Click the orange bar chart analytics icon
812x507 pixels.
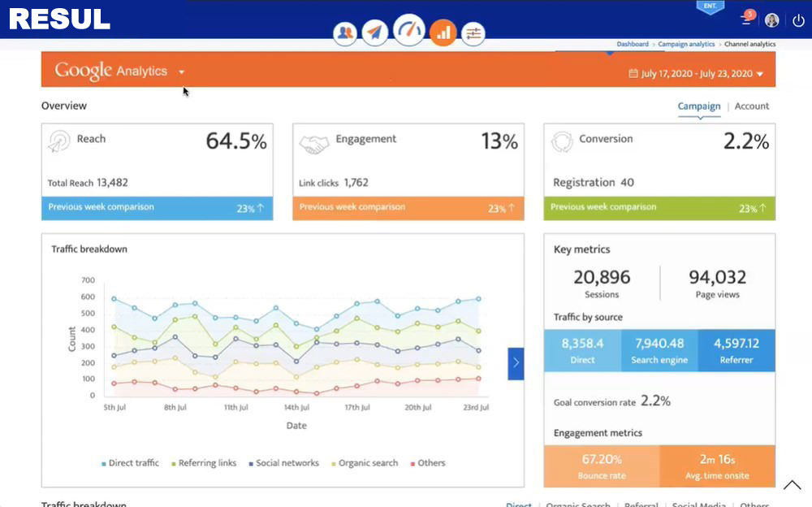coord(443,32)
